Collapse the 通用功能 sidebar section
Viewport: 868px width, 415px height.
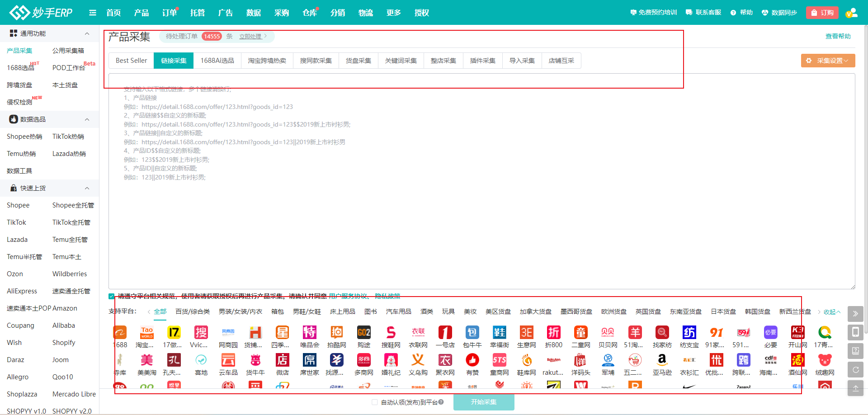click(x=87, y=33)
